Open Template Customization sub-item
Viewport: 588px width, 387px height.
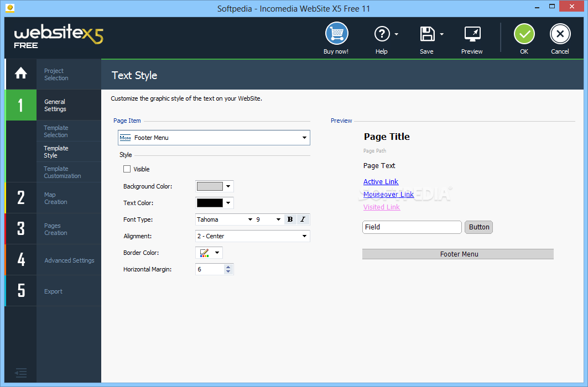pyautogui.click(x=63, y=172)
